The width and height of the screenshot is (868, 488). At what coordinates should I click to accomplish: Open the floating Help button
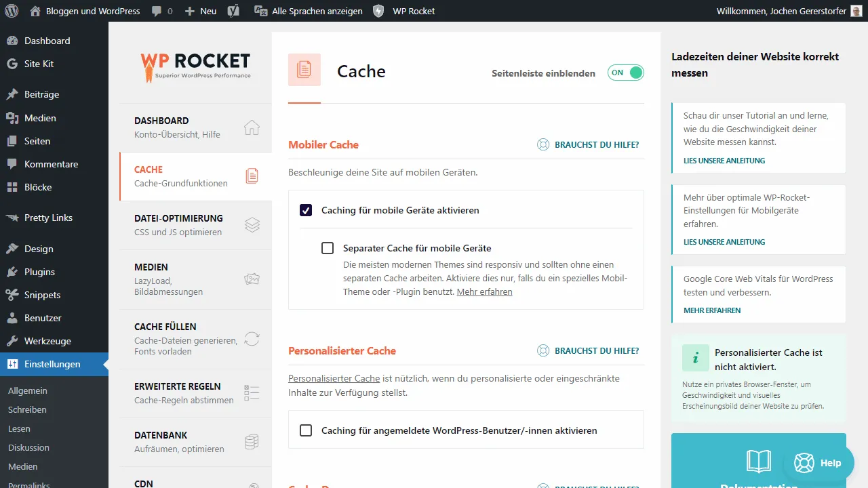pos(818,463)
